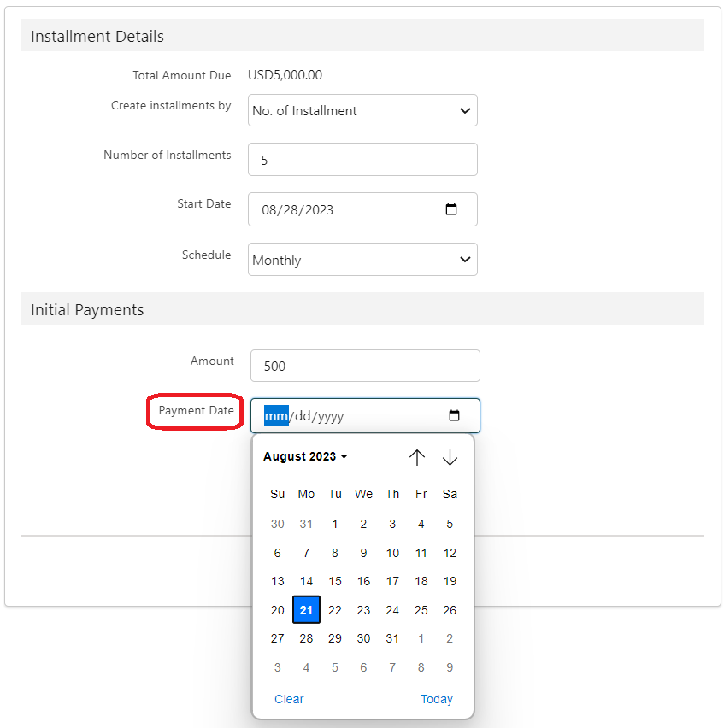Click the Payment Date calendar icon

(454, 416)
